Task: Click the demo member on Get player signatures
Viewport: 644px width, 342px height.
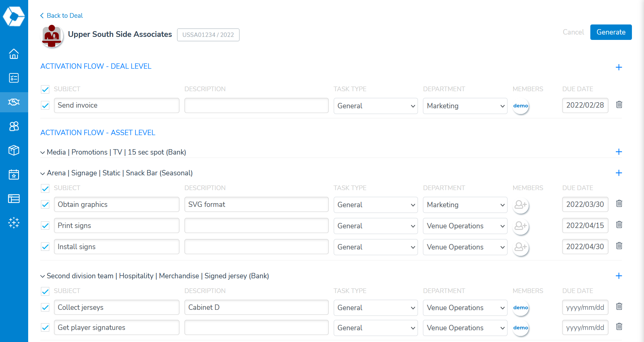Action: [x=521, y=328]
